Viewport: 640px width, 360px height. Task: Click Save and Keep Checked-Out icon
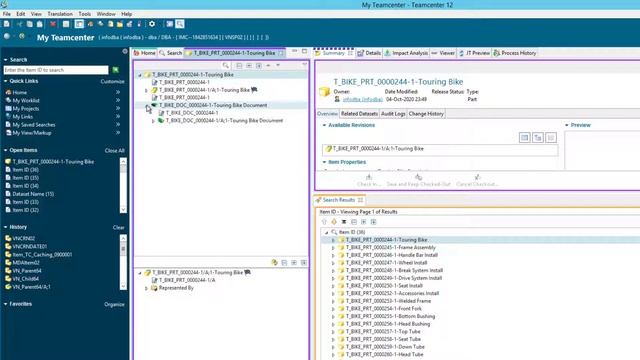click(418, 177)
